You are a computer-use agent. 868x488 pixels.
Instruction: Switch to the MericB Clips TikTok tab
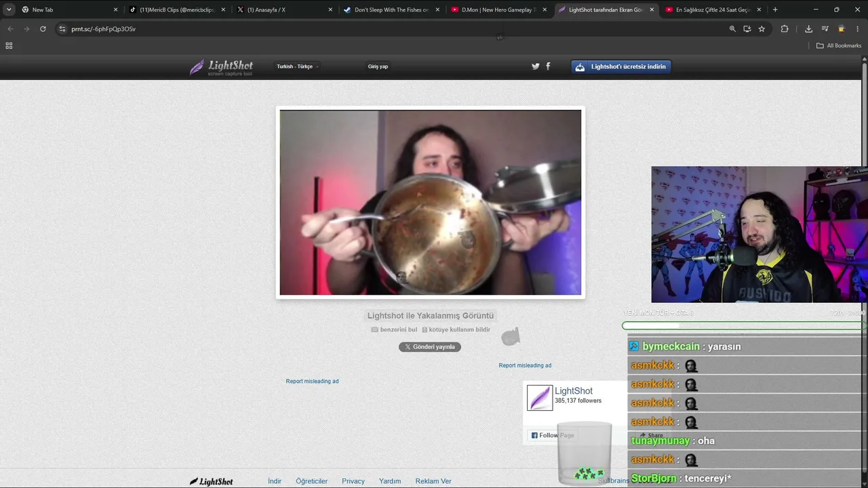(176, 9)
